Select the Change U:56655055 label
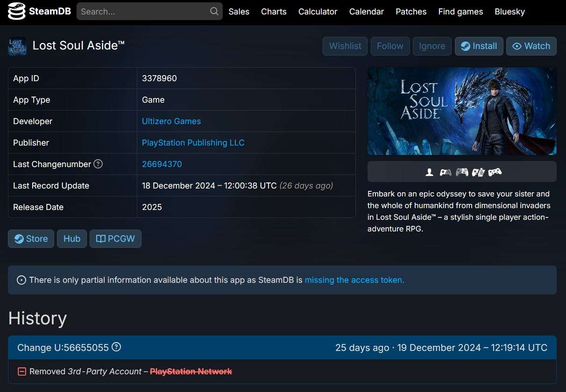The height and width of the screenshot is (392, 566). [63, 348]
